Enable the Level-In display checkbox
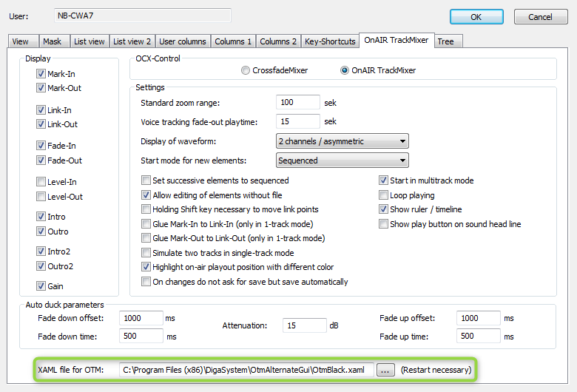 click(x=41, y=182)
